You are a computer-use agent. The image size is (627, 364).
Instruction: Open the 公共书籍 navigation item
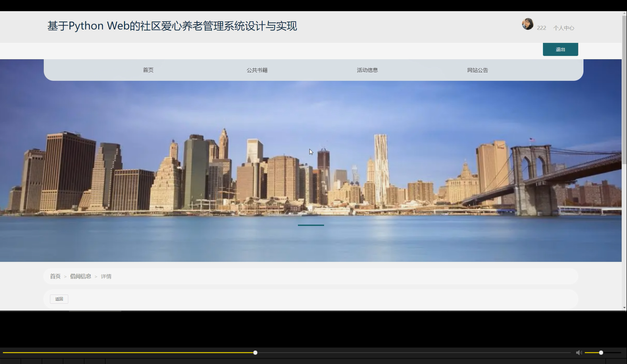257,70
